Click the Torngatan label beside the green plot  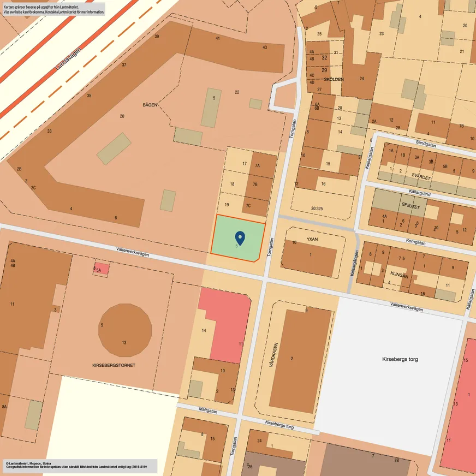tap(270, 247)
